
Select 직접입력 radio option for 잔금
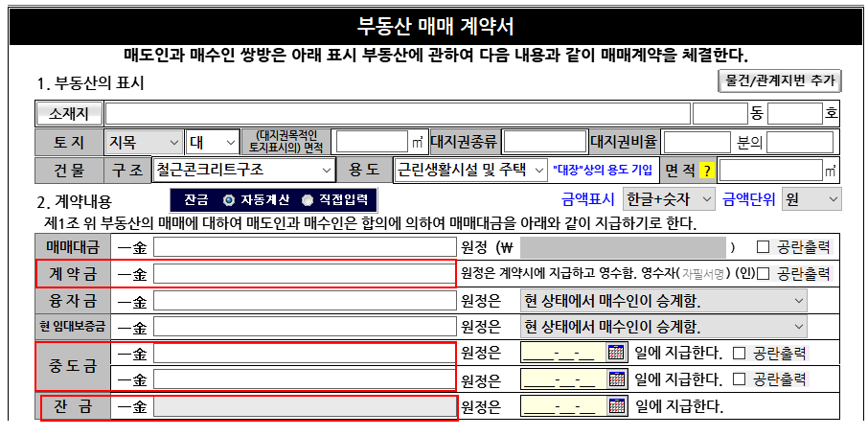point(308,200)
